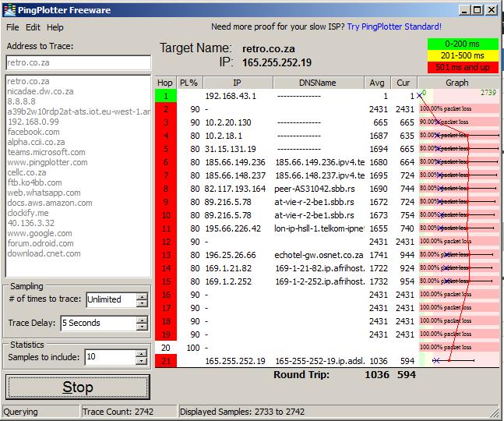Click the Hop column header
The image size is (504, 421).
[x=165, y=83]
